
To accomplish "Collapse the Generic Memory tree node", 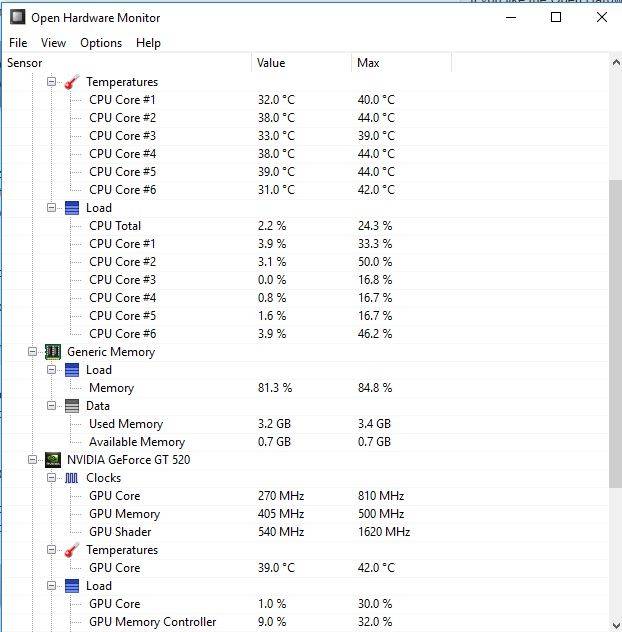I will coord(33,352).
